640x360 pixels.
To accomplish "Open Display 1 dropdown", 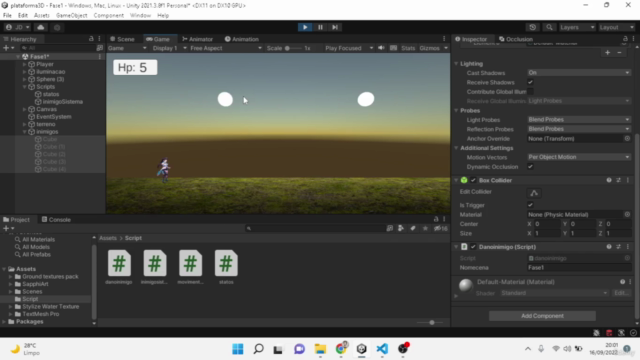I will (169, 48).
